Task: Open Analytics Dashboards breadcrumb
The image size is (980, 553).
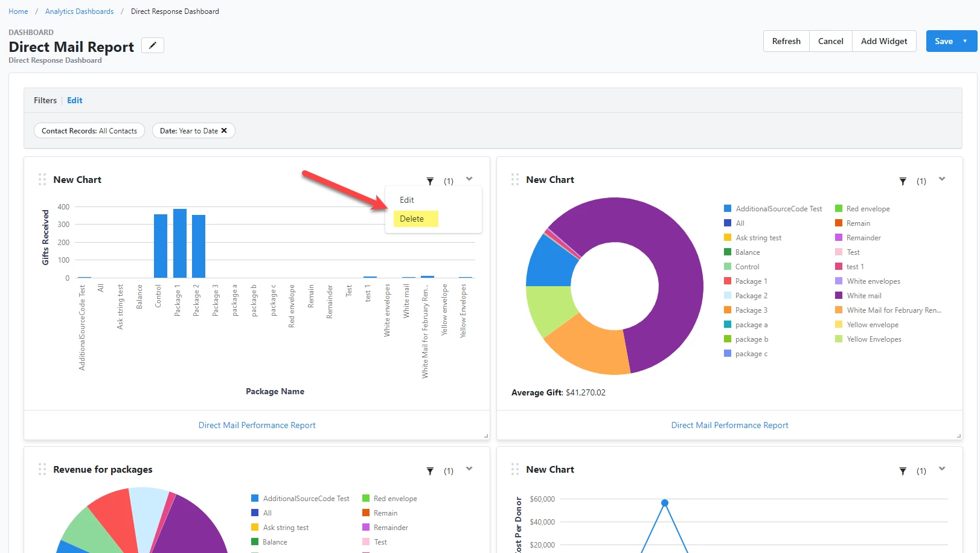Action: tap(79, 11)
